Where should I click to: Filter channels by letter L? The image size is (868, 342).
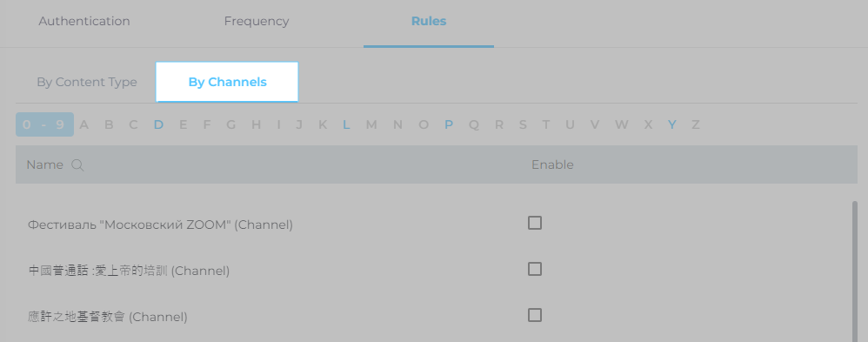346,124
